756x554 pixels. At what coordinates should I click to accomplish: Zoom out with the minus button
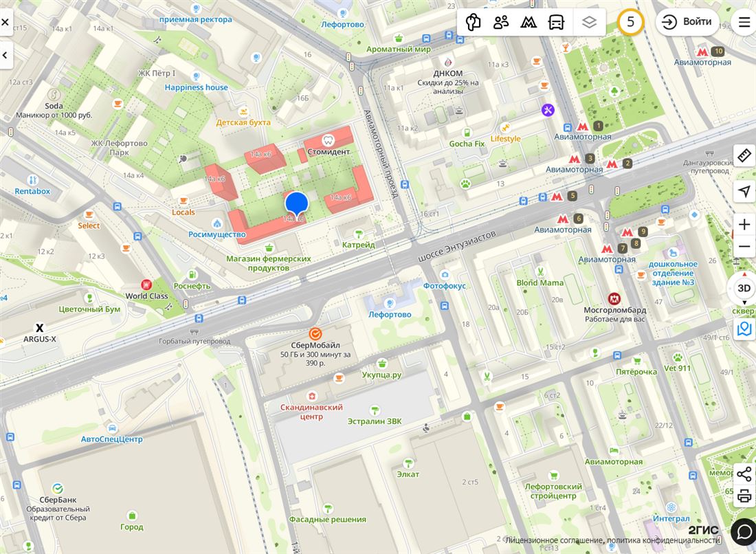[744, 247]
